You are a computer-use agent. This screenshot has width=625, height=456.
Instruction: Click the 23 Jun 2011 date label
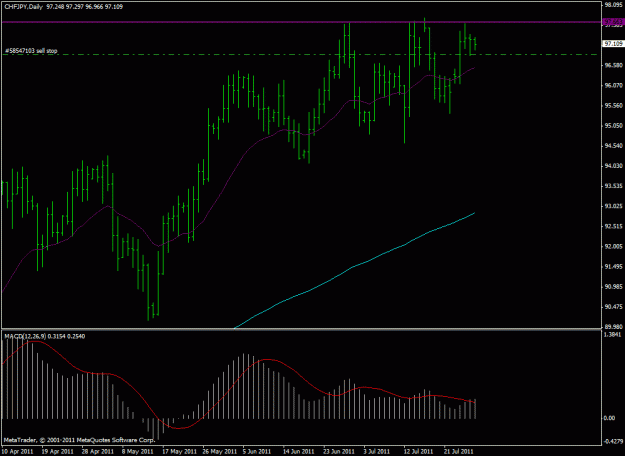click(x=337, y=451)
